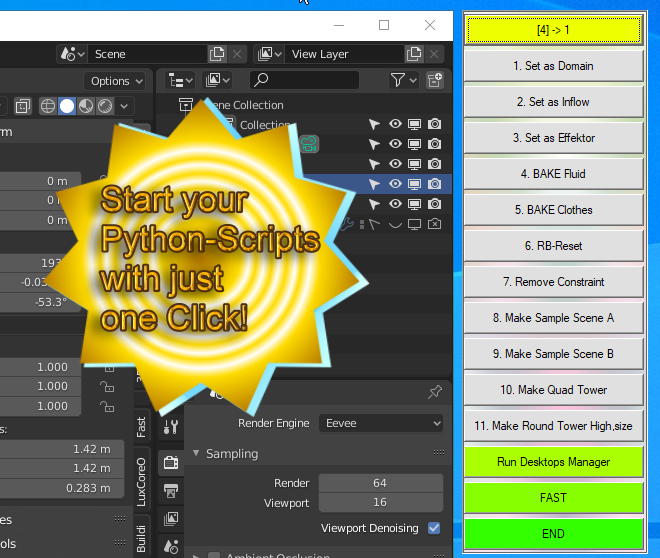Add a new view layer
Viewport: 660px width, 558px height.
click(414, 54)
